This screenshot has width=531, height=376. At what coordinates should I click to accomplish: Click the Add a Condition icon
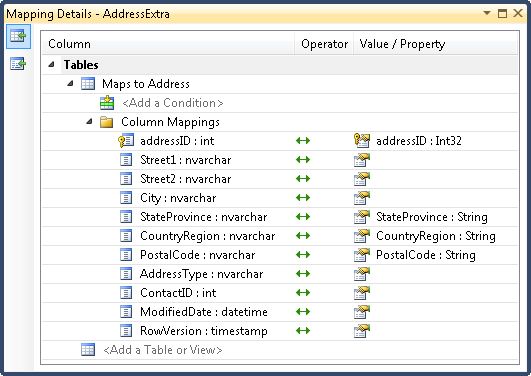pos(107,103)
